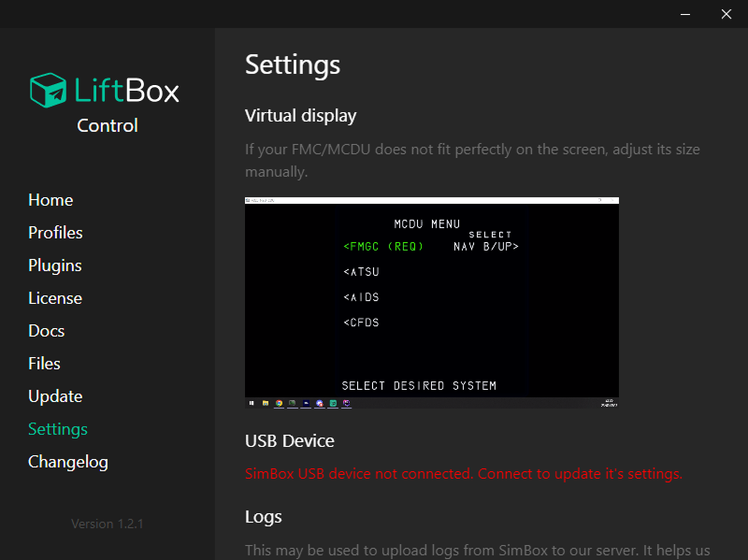
Task: View the Changelog page
Action: click(x=68, y=462)
